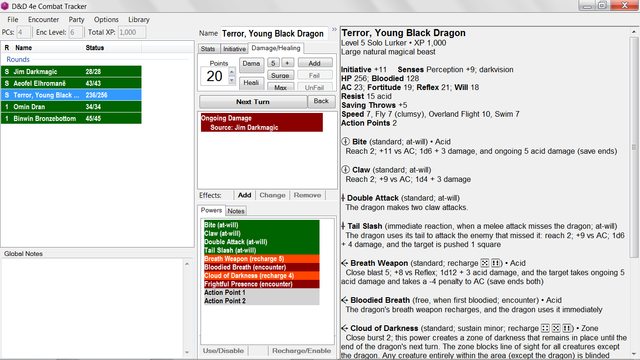Select Claw (at-will) in powers list
Image resolution: width=640 pixels, height=360 pixels.
pyautogui.click(x=262, y=233)
